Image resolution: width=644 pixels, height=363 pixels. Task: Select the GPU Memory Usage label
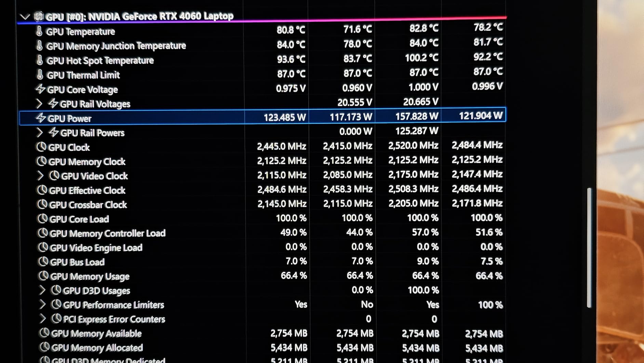(90, 276)
